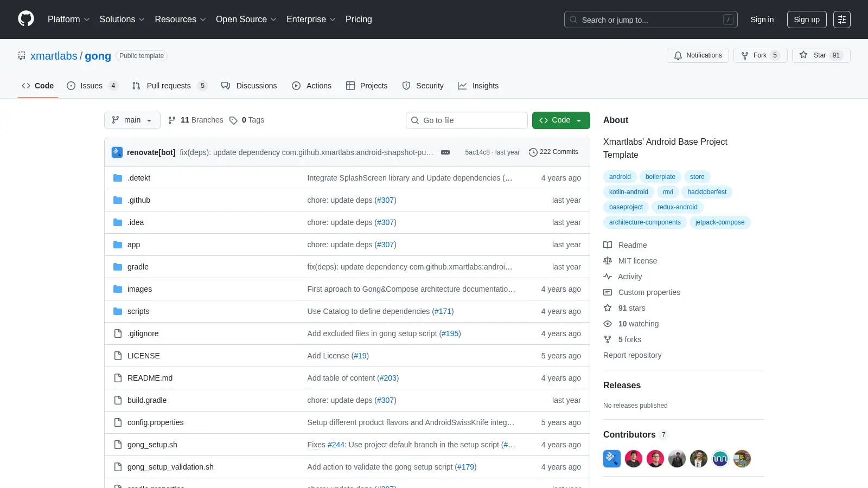Select the jetpack-compose topic tag
868x488 pixels.
coord(720,222)
